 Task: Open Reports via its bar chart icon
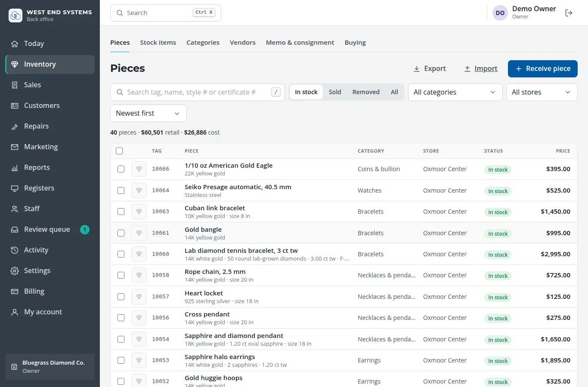pyautogui.click(x=15, y=168)
